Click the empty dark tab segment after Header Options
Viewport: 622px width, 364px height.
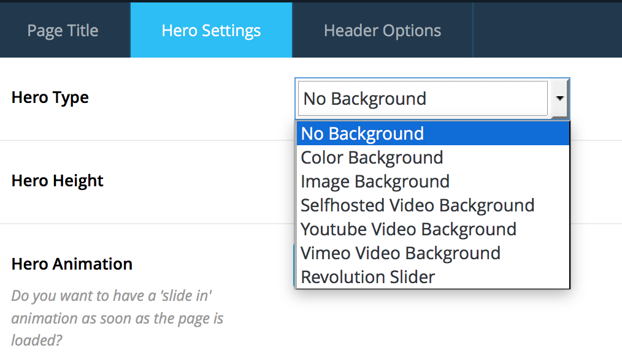[547, 30]
